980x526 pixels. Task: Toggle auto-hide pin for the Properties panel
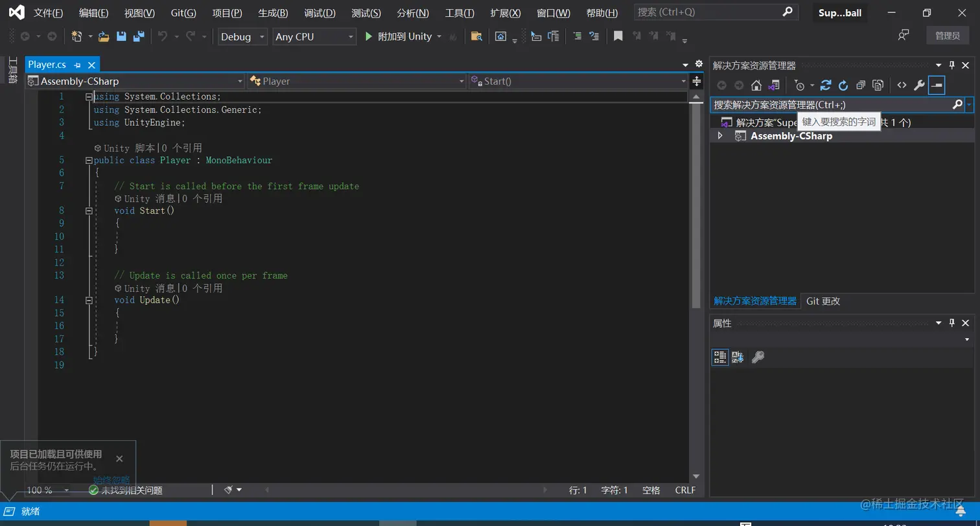[x=952, y=323]
